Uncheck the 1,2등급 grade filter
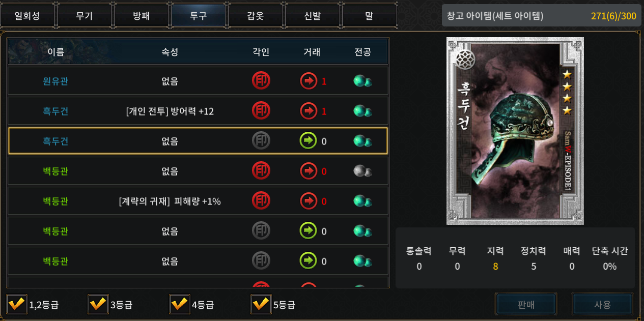The width and height of the screenshot is (644, 321). click(x=17, y=304)
